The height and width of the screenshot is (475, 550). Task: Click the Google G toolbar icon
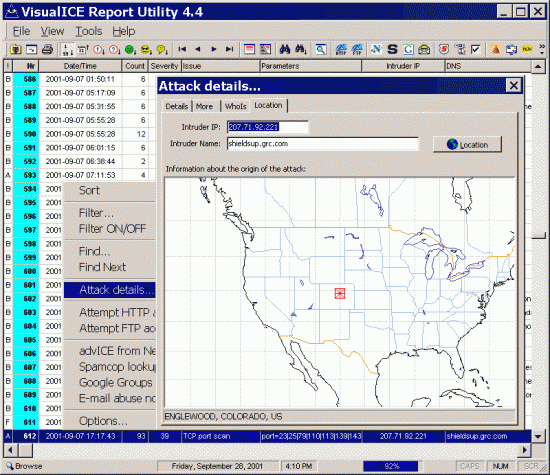(408, 49)
